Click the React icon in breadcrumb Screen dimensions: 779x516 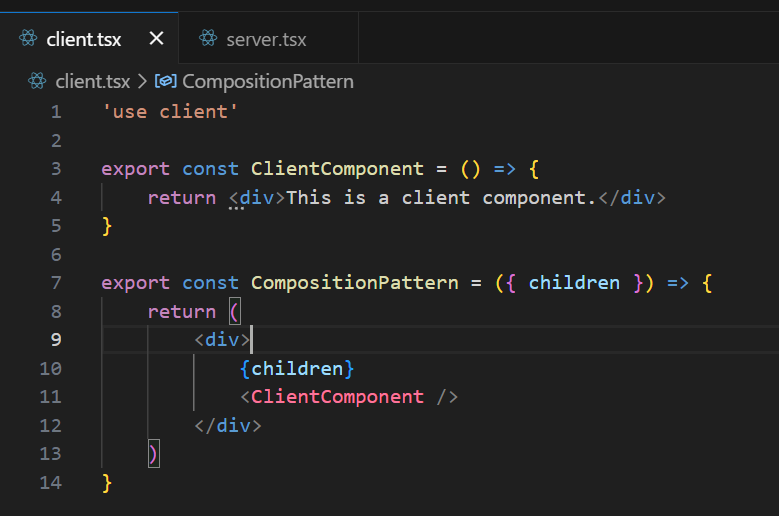(x=37, y=81)
